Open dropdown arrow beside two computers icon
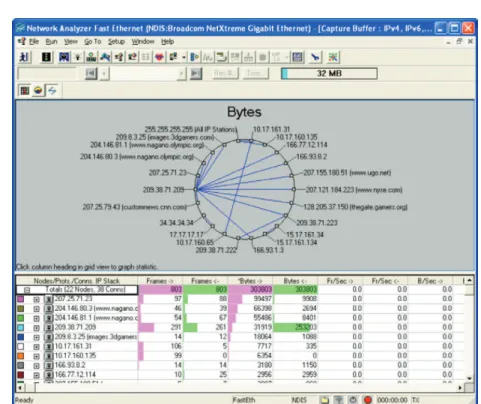This screenshot has width=481, height=404. coord(184,57)
